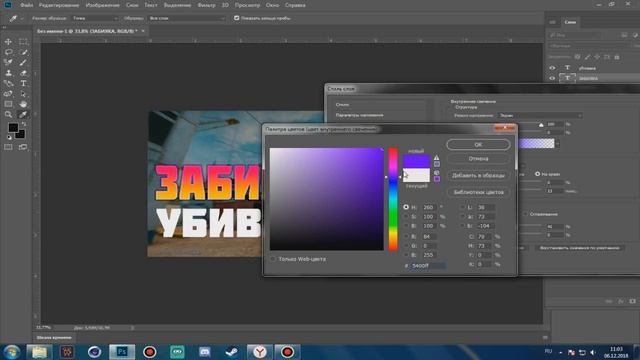640x360 pixels.
Task: Click lock transparent pixels icon in Layers
Action: [577, 57]
